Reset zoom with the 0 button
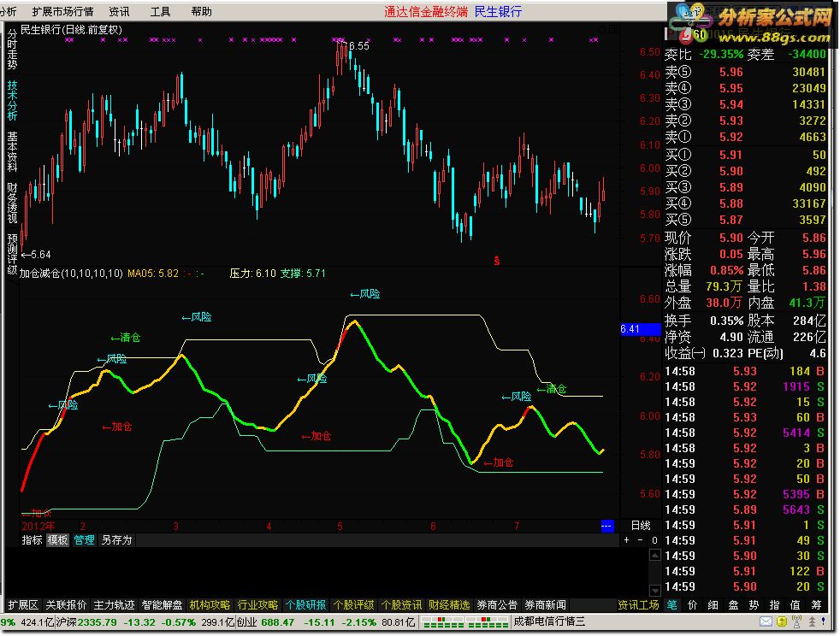This screenshot has width=840, height=636. [x=654, y=540]
